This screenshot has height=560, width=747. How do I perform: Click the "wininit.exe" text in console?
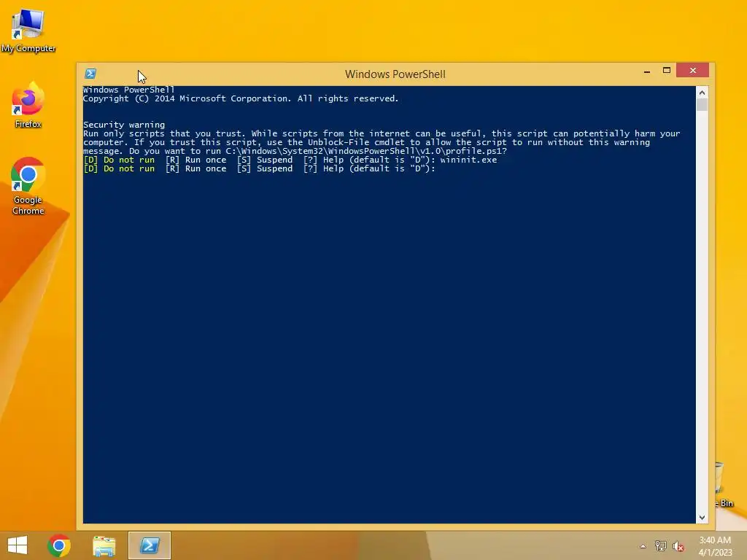[x=468, y=160]
